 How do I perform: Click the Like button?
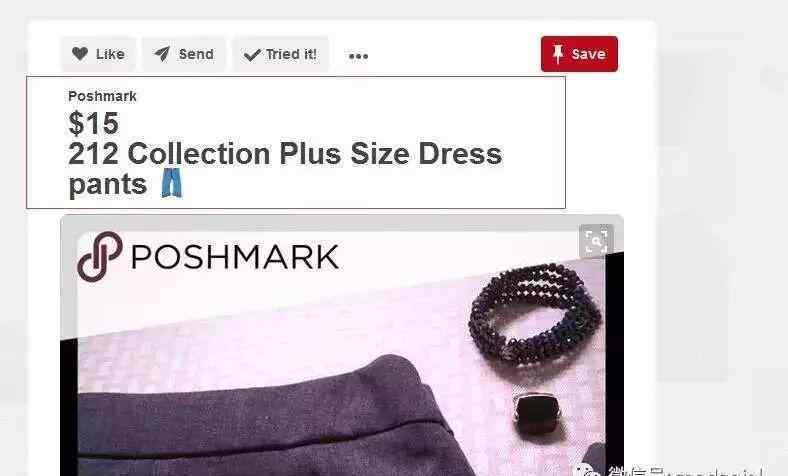coord(98,54)
